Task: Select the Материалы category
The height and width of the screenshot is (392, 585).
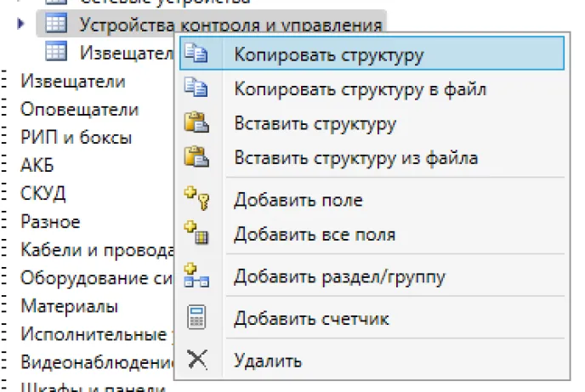Action: (x=69, y=305)
